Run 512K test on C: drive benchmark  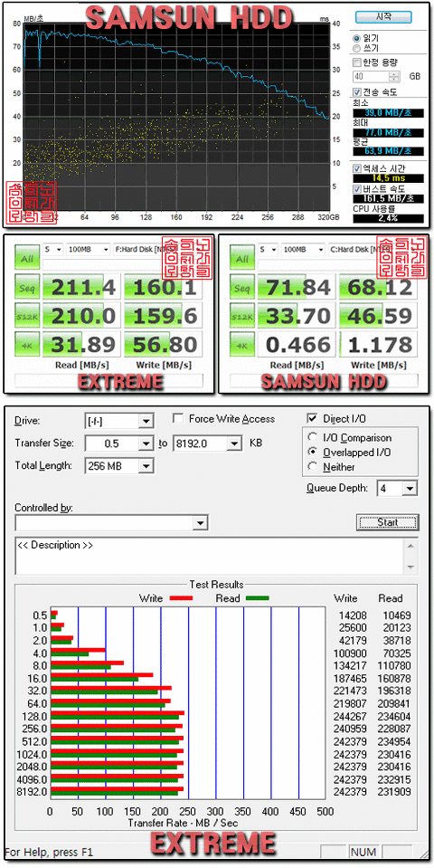click(242, 316)
